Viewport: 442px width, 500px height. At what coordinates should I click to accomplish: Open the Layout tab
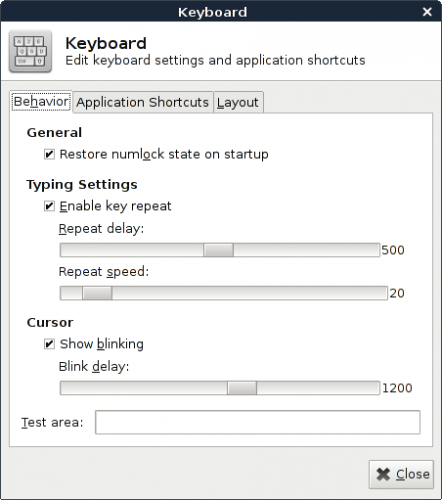point(238,102)
